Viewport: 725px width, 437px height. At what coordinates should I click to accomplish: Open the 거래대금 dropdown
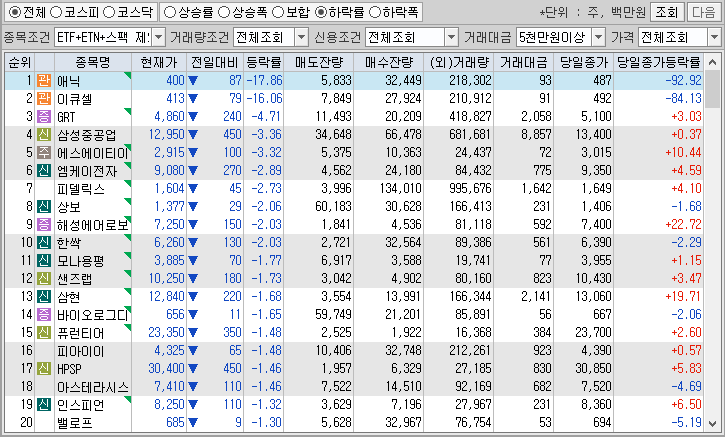(598, 37)
